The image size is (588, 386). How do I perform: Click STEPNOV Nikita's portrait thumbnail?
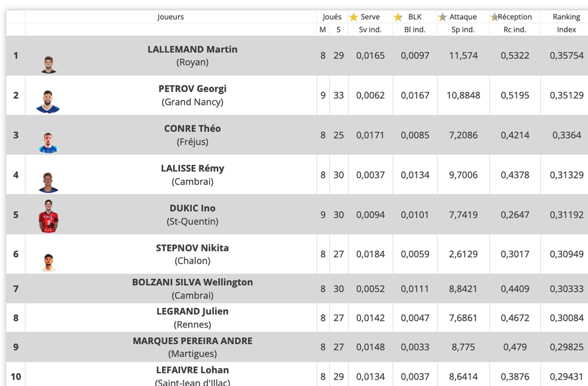coord(48,262)
